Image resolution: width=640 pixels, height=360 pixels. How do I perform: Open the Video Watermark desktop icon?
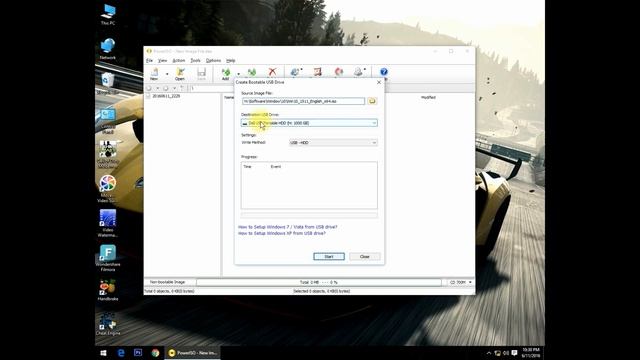tap(108, 223)
